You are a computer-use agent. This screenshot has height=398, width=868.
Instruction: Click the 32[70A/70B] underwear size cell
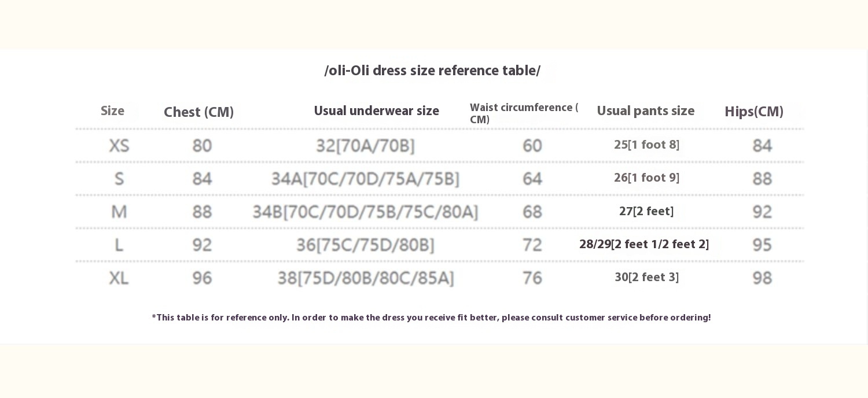[x=365, y=146]
